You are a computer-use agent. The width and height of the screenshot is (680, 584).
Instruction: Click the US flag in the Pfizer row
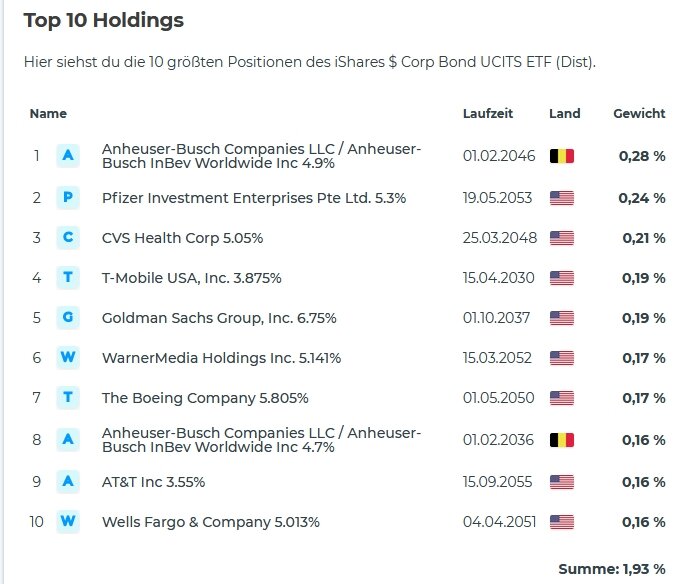pos(562,198)
